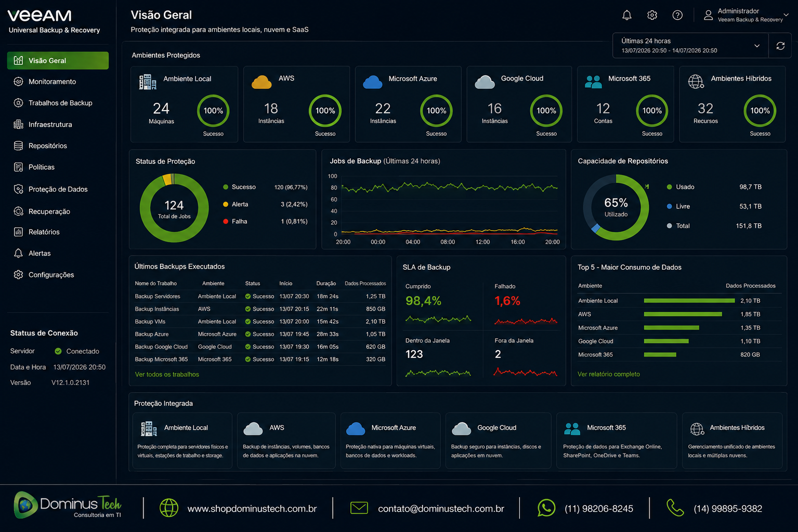Click the Alertas bell icon in sidebar
Screen dimensions: 798x532
18,253
